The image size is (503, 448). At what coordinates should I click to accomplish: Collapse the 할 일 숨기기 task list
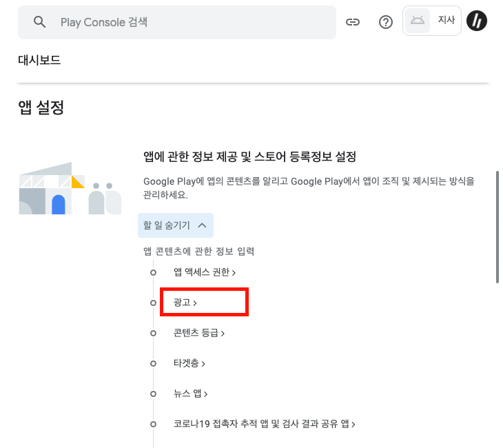click(176, 225)
